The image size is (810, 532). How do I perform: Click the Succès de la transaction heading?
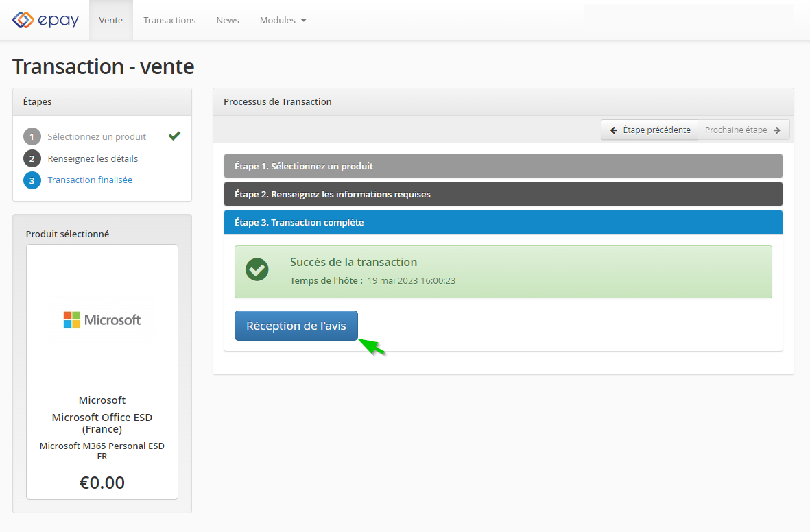353,262
